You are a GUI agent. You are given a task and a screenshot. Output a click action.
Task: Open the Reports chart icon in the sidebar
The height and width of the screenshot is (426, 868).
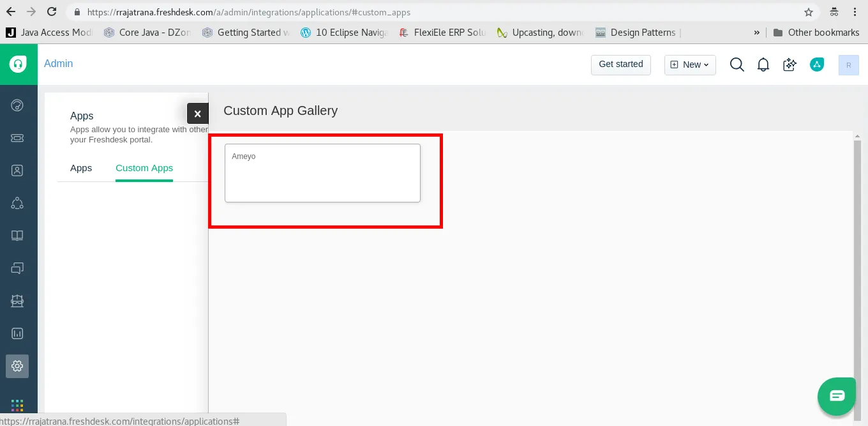[x=17, y=333]
